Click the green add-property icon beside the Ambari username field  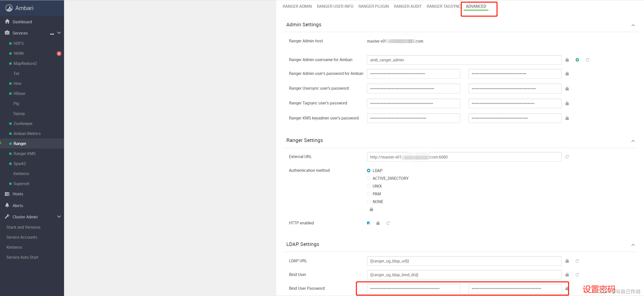point(577,60)
